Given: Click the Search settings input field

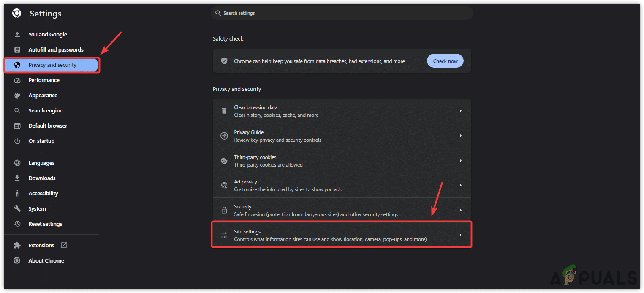Looking at the screenshot, I should [x=342, y=13].
